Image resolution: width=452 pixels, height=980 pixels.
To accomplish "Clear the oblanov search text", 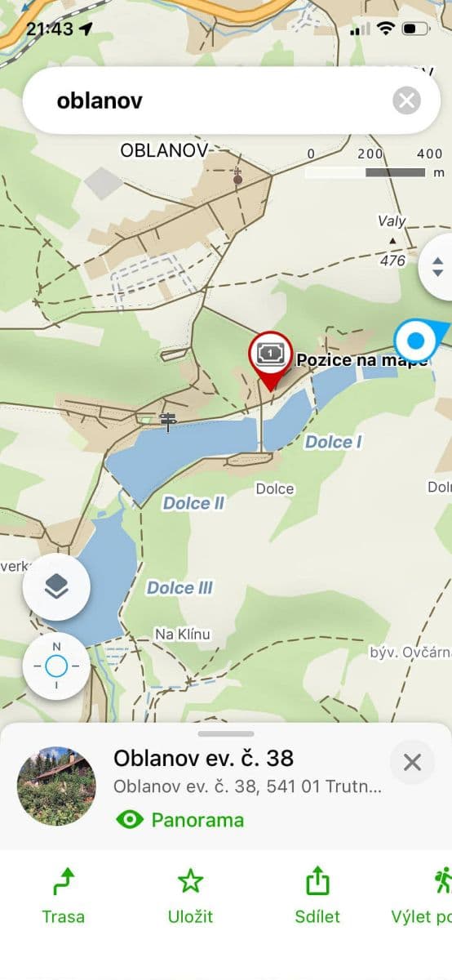I will (x=406, y=100).
